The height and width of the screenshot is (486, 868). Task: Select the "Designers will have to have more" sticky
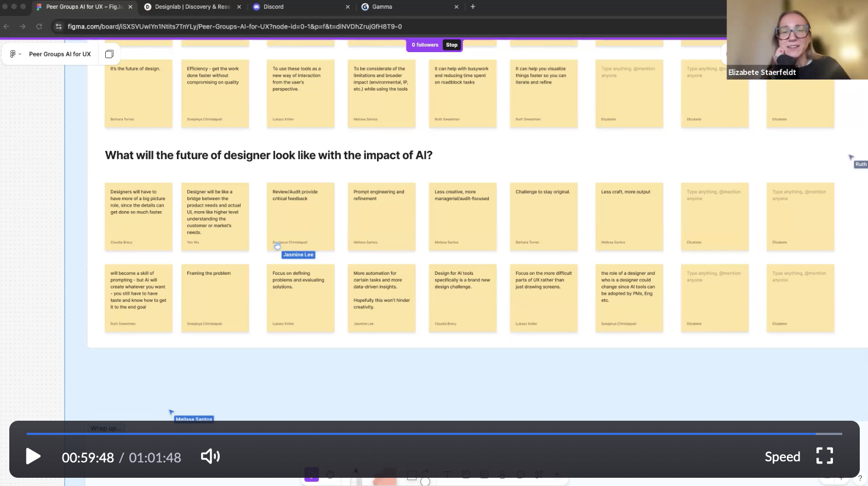coord(139,217)
